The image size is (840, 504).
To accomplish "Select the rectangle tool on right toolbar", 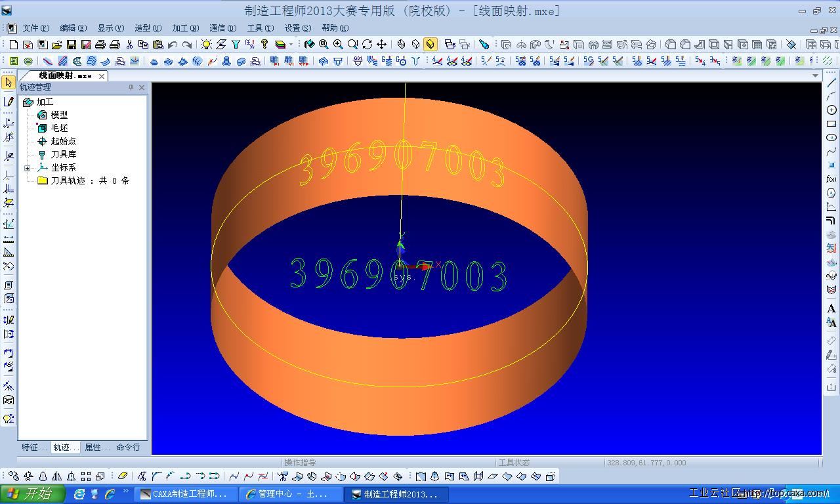I will [831, 124].
